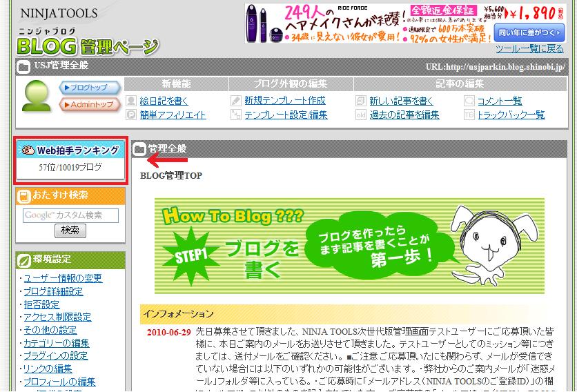Click the pencil icon beside 新規テンプレート作成
Screen dimensions: 577x392
236,101
